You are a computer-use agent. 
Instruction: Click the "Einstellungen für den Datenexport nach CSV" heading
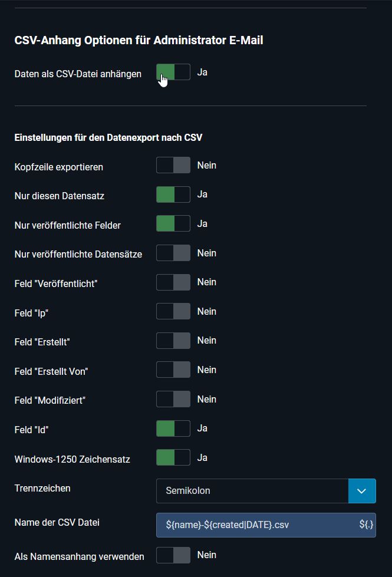point(108,137)
